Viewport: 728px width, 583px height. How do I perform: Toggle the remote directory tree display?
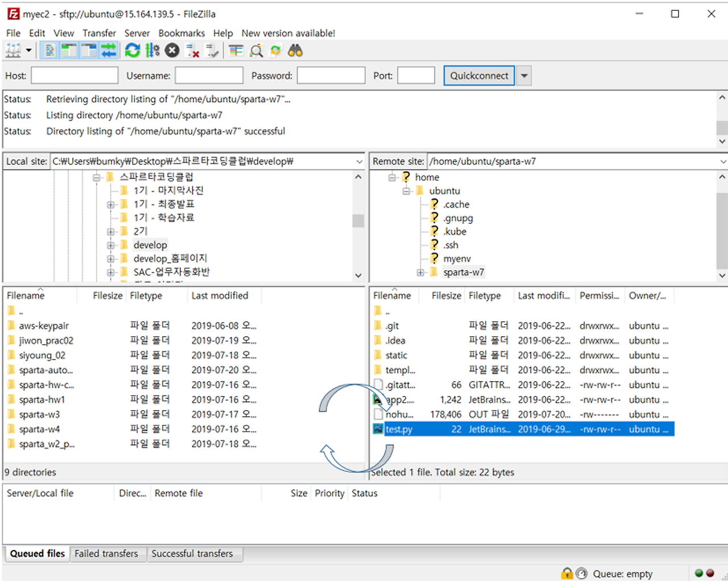(x=89, y=51)
